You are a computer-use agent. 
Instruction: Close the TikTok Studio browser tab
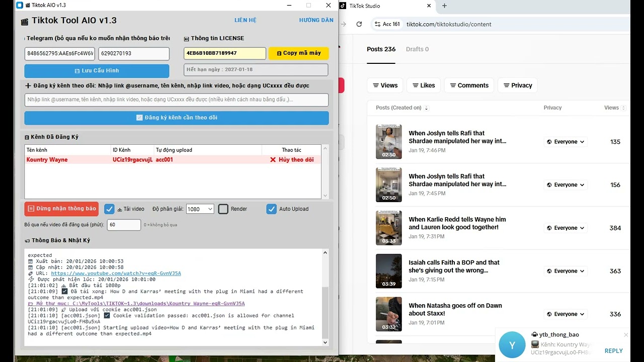[x=429, y=6]
